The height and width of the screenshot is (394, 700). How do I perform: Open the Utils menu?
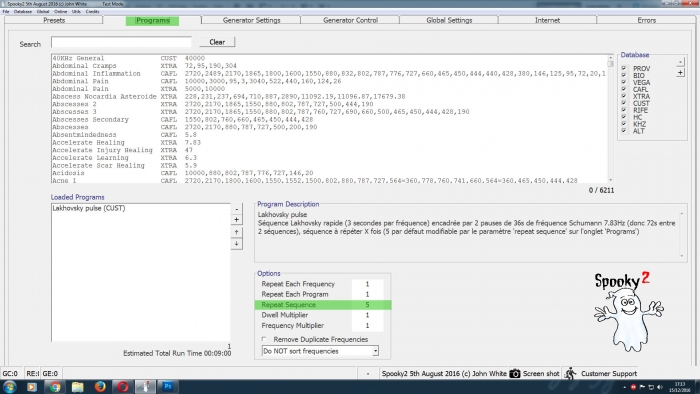(76, 11)
